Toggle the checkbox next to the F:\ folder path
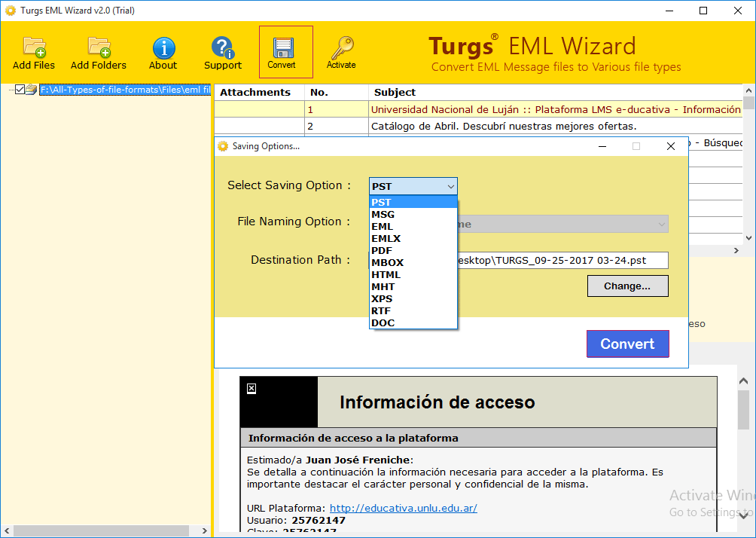This screenshot has width=756, height=538. [20, 89]
